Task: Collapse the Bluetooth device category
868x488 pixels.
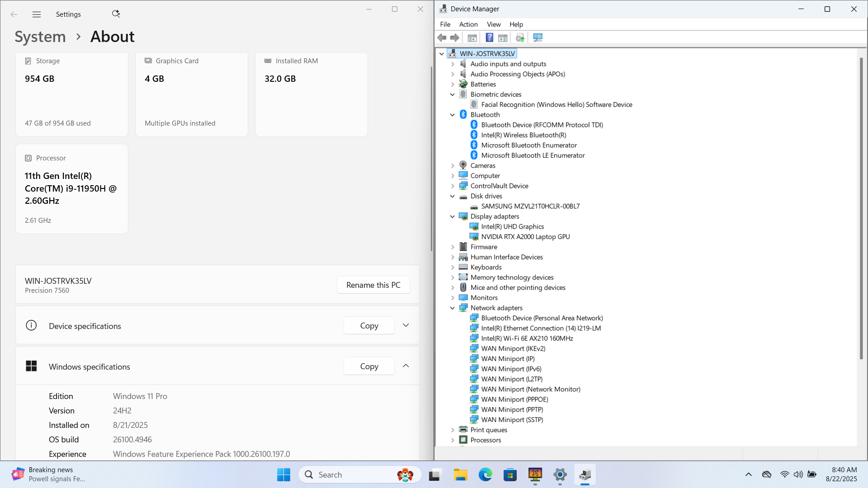Action: [452, 115]
